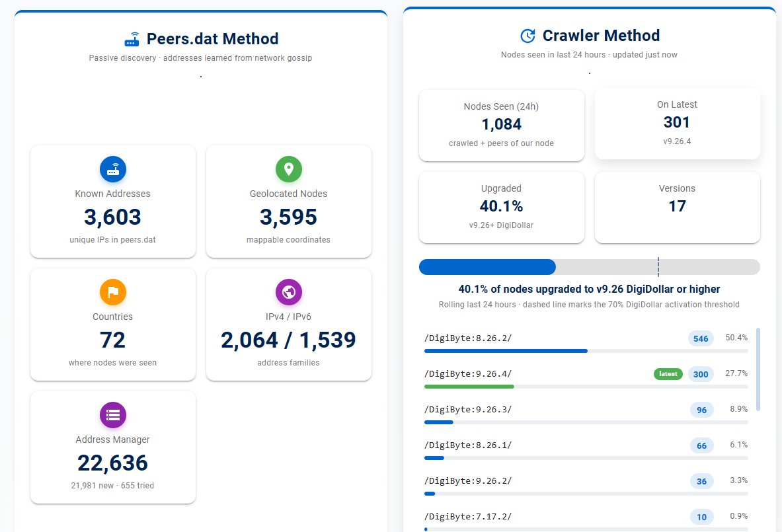Screen dimensions: 782x532
Task: Click the Known Addresses value 3,603
Action: 113,217
